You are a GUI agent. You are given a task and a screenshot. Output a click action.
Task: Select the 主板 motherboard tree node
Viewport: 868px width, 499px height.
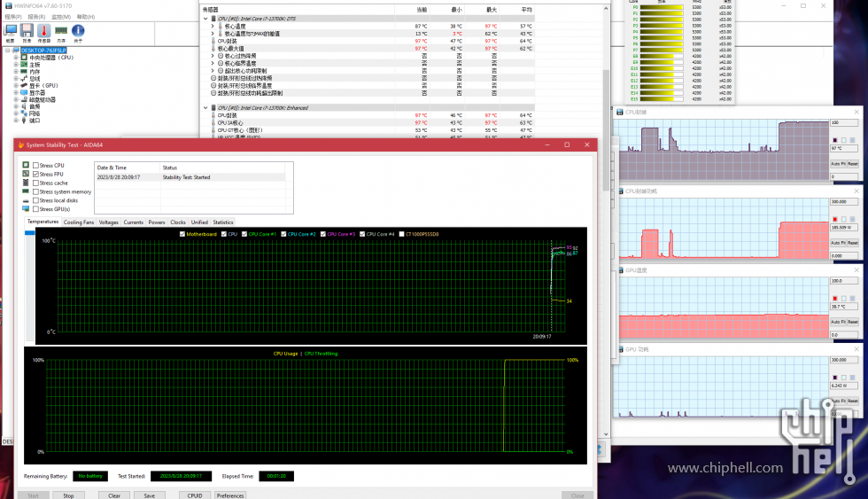[x=35, y=65]
